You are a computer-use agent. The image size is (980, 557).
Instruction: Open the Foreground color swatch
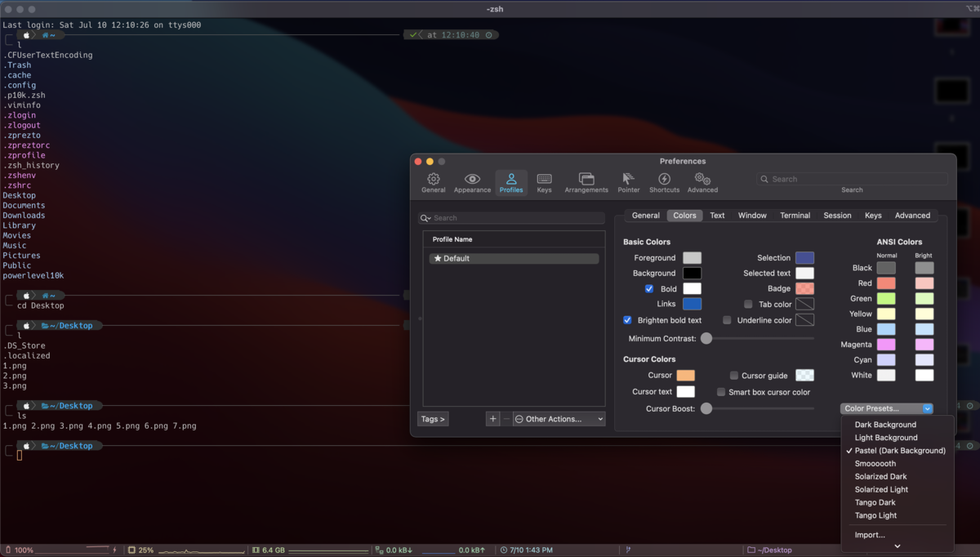(x=692, y=258)
